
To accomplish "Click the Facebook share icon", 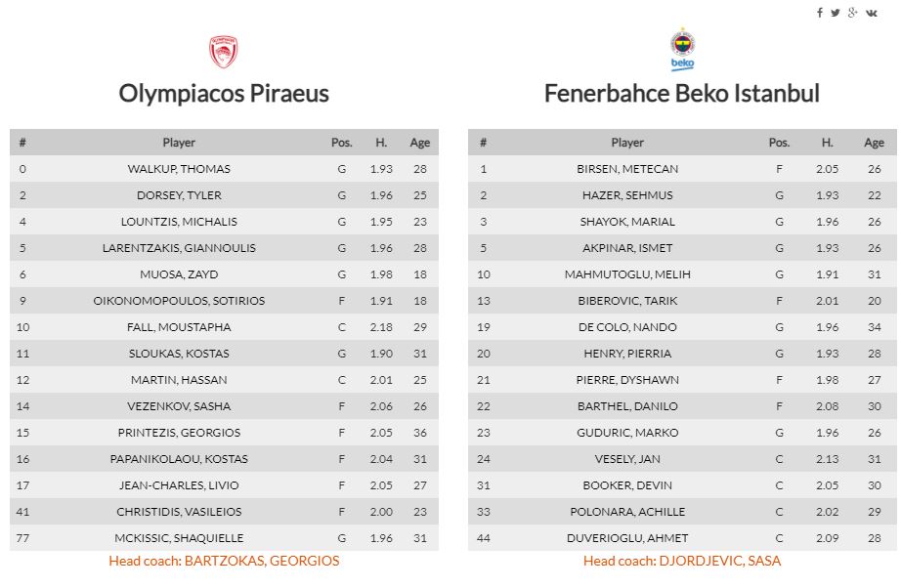I will pos(820,13).
